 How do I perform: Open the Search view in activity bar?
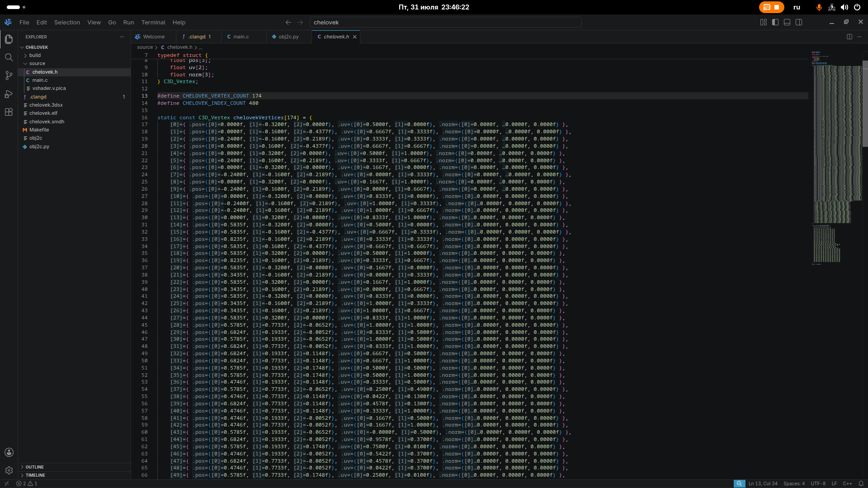(x=9, y=57)
